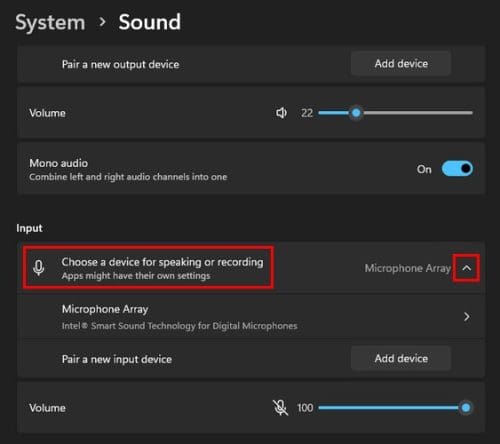Click the Sound breadcrumb title

(x=150, y=22)
